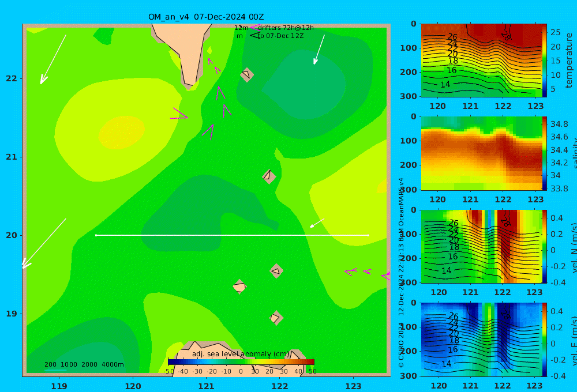The width and height of the screenshot is (577, 392).
Task: Click the 'to 07 Dec 12Z' legend text
Action: click(280, 36)
